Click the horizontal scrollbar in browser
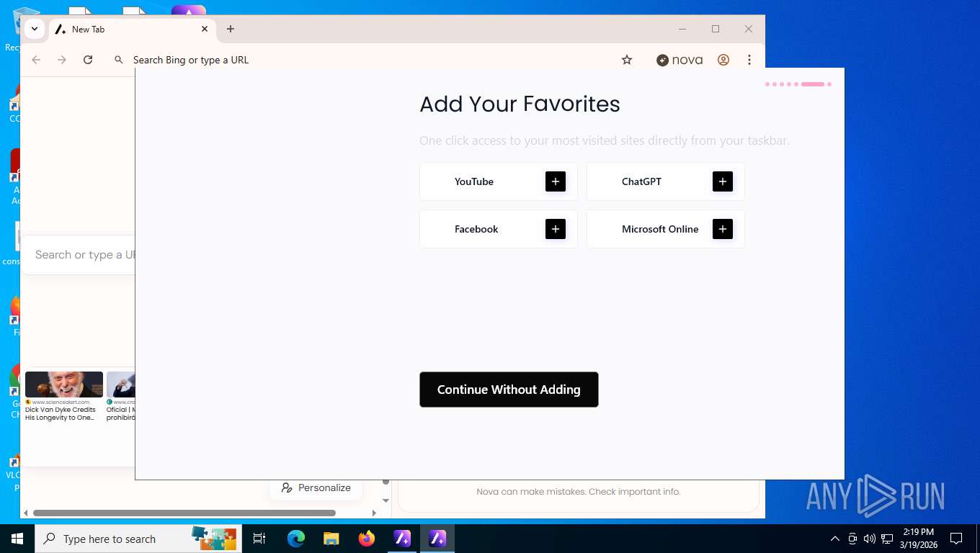 [184, 513]
